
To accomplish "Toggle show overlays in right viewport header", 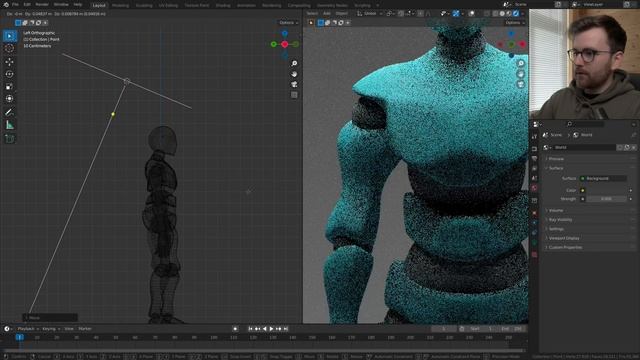I will (471, 13).
